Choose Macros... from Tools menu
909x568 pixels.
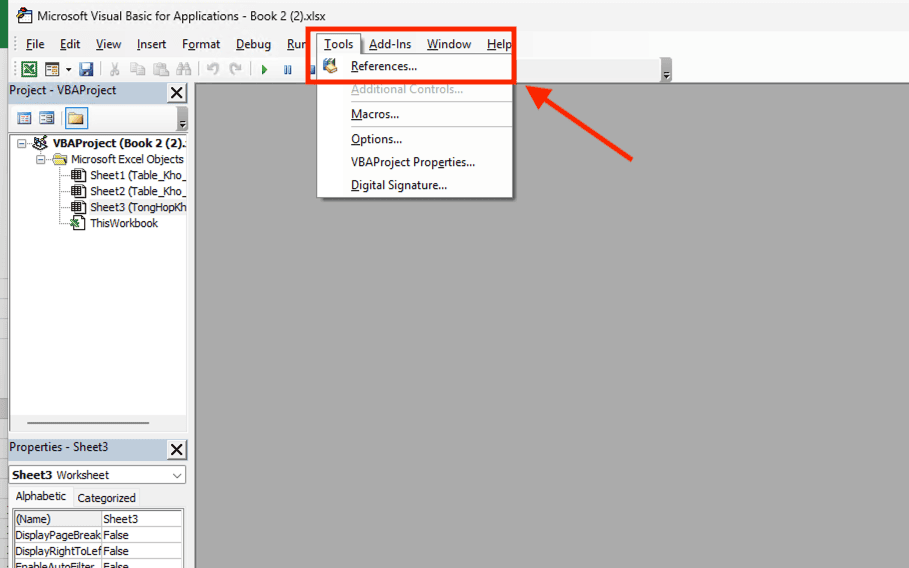(415, 114)
